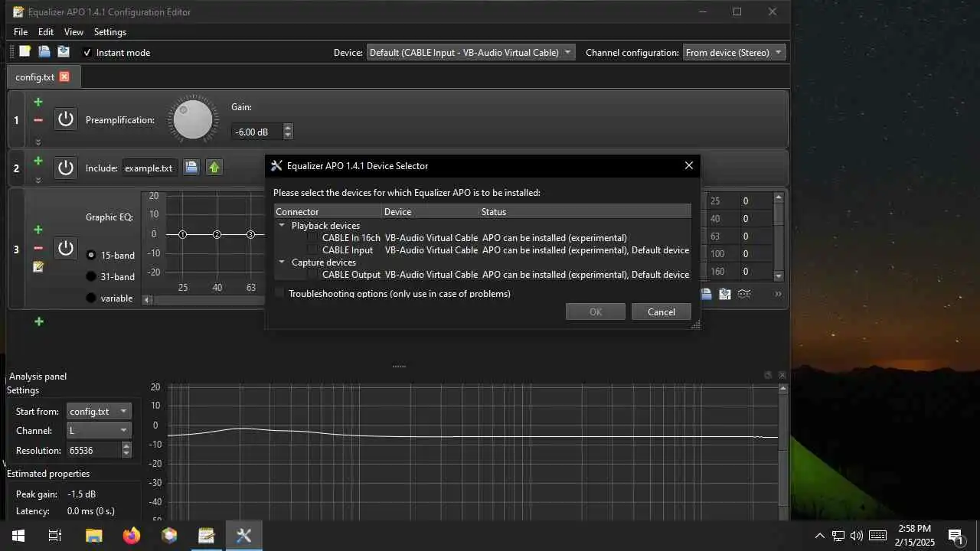Add a filter at row 2 with green plus
Screen dimensions: 980x551
click(x=38, y=161)
